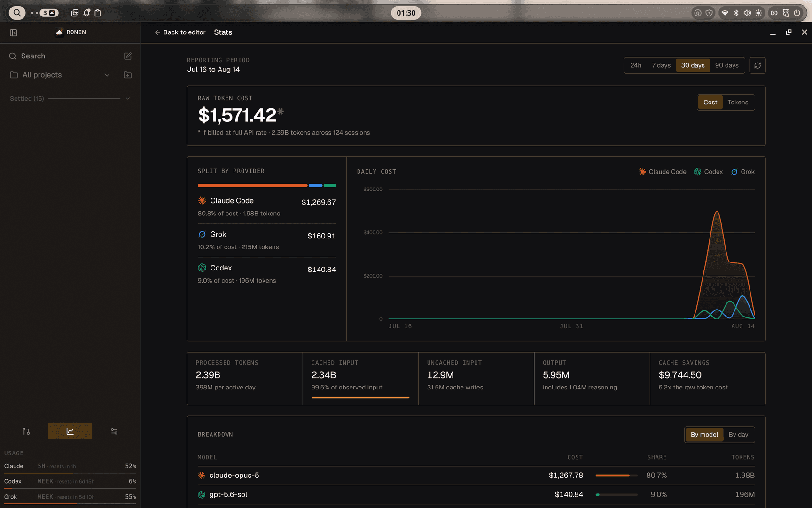
Task: Click the 2.39B processed tokens value
Action: pos(208,375)
